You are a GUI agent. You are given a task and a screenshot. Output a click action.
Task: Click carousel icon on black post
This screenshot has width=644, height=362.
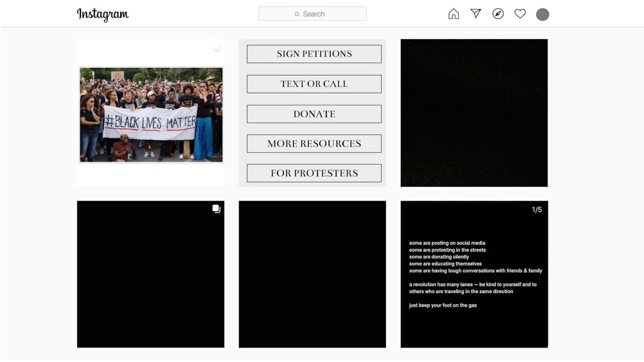tap(216, 209)
